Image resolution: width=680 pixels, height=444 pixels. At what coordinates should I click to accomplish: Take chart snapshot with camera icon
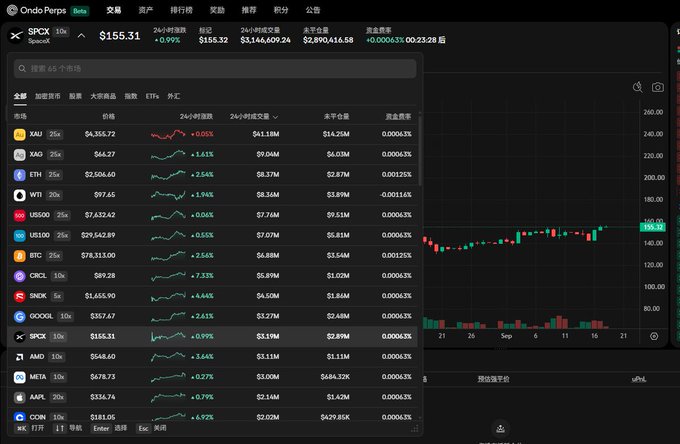[657, 87]
